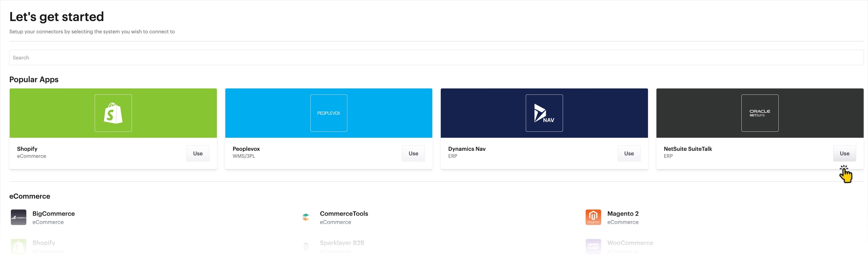Open the Magento 2 text label
The height and width of the screenshot is (261, 868).
pyautogui.click(x=623, y=213)
